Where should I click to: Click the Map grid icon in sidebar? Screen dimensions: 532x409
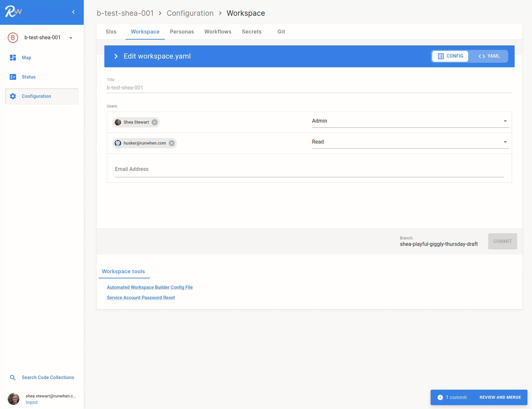tap(13, 58)
